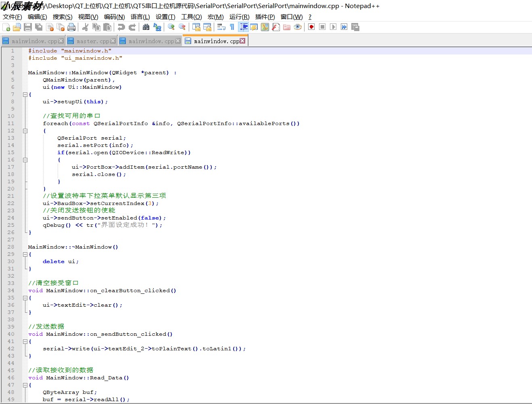Toggle word wrap toolbar button
Image resolution: width=532 pixels, height=404 pixels.
click(221, 27)
